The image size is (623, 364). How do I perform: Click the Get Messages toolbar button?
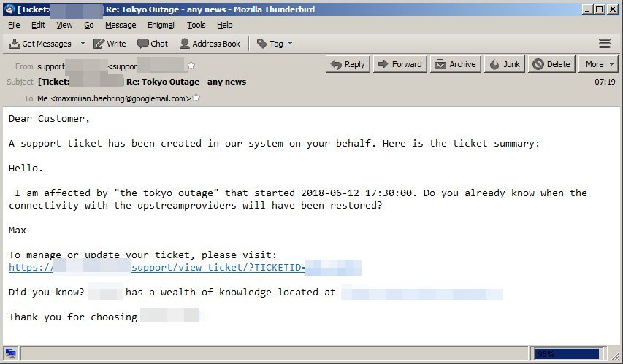click(41, 44)
